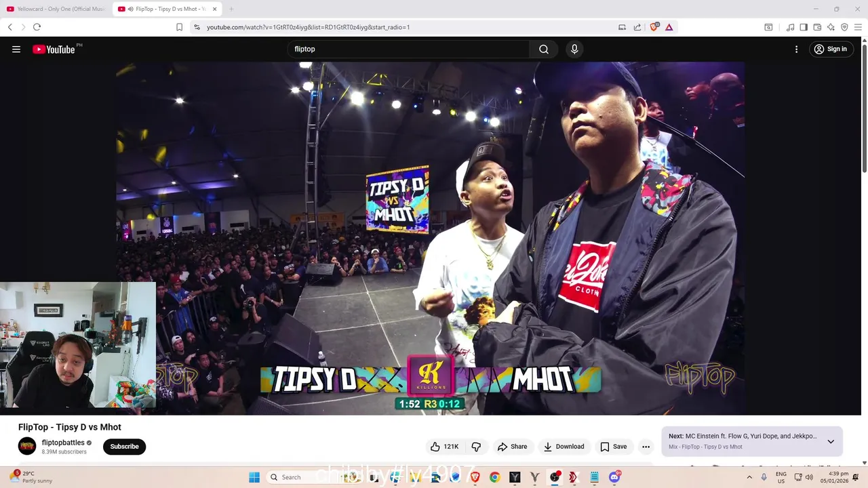Image resolution: width=868 pixels, height=488 pixels.
Task: Subscribe to fliptopbattles channel
Action: [x=124, y=447]
